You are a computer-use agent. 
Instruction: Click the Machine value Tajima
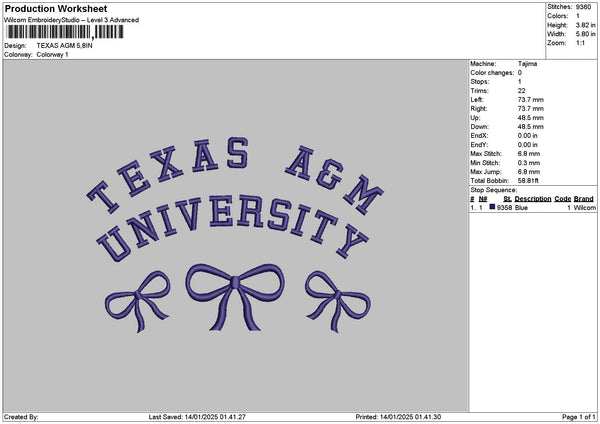click(528, 64)
